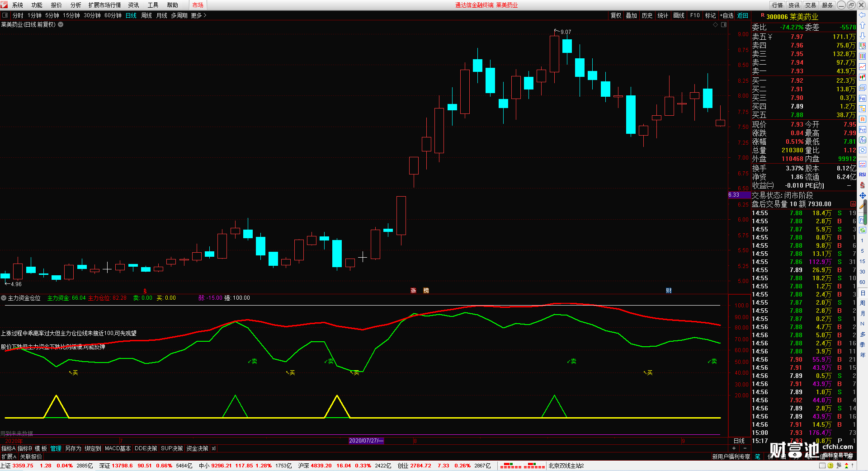Click the RSI indicator sidebar icon
Image resolution: width=868 pixels, height=471 pixels.
coord(863,174)
